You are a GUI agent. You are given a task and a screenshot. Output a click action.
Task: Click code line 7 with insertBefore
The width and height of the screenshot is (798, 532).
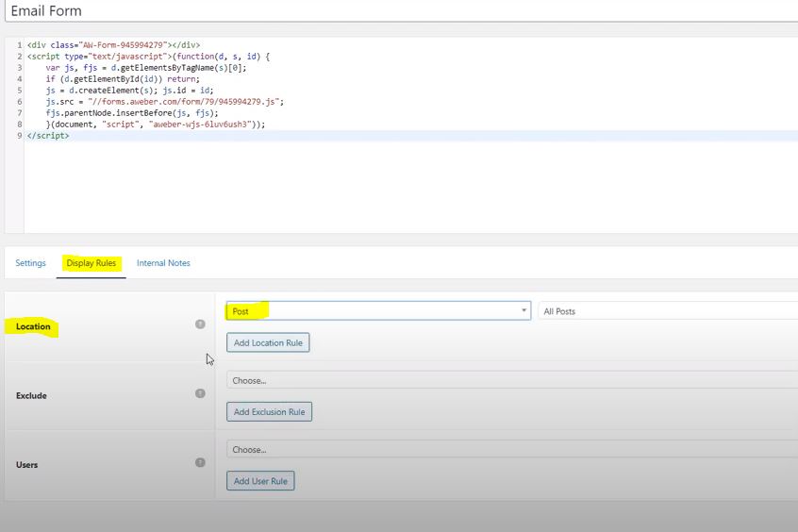132,113
